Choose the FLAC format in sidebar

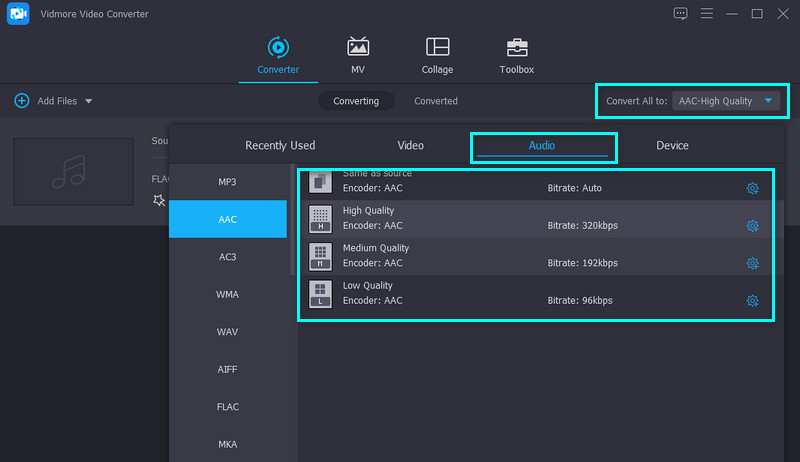point(227,406)
